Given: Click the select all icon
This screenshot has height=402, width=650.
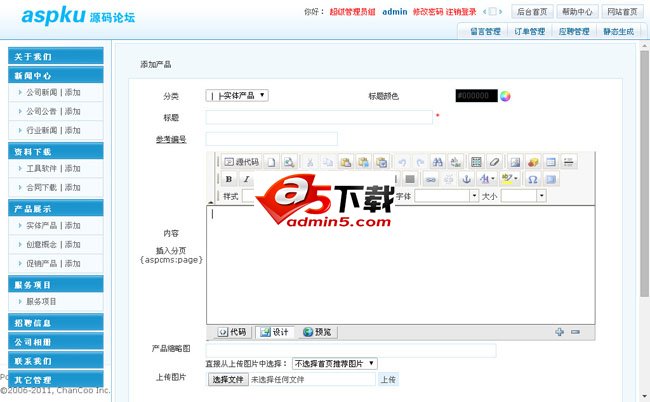Looking at the screenshot, I should [x=476, y=162].
